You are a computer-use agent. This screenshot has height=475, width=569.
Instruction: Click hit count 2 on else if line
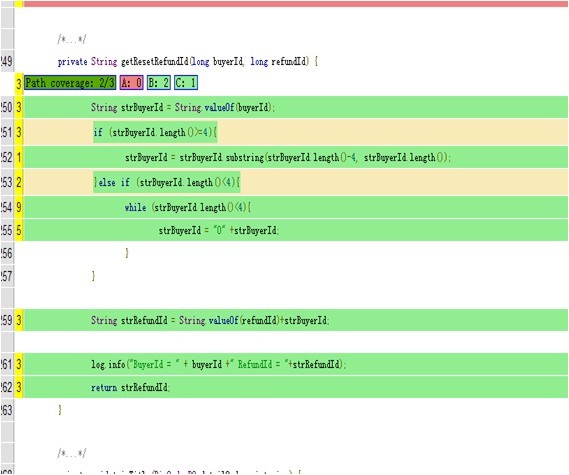19,182
